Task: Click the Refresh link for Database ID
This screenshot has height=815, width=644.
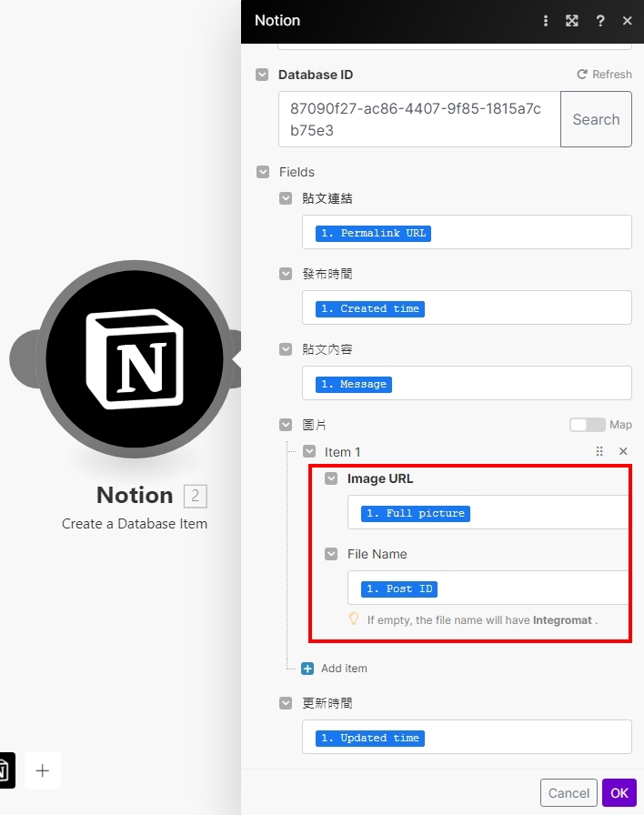Action: [x=605, y=75]
